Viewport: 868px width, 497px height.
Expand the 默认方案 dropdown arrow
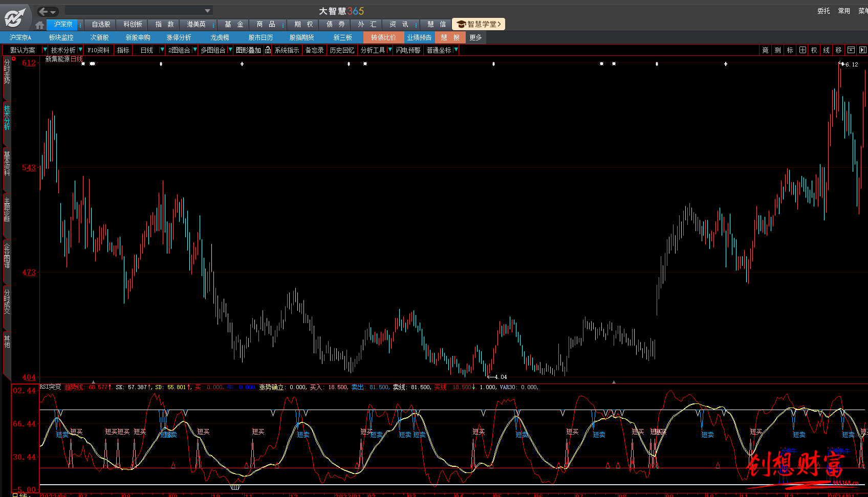45,50
